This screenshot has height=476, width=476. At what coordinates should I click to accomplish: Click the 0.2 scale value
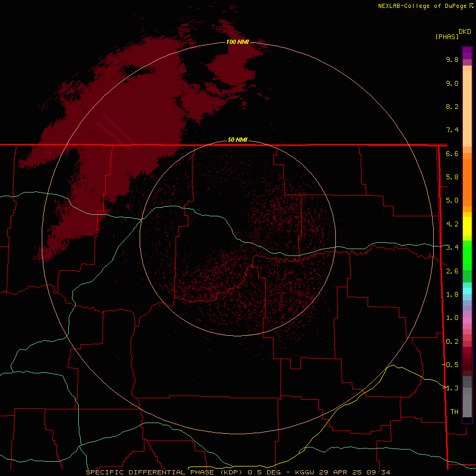(x=452, y=342)
